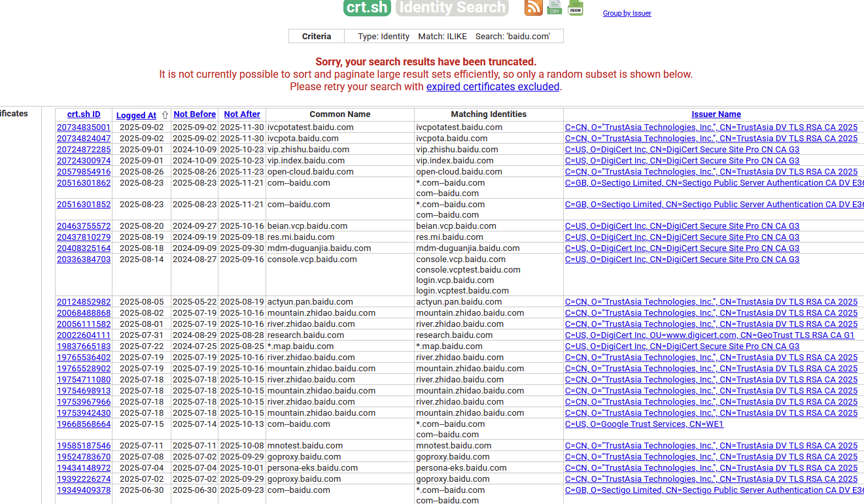Click the crt.sh logo
Viewport: 864px width, 504px height.
[x=367, y=7]
